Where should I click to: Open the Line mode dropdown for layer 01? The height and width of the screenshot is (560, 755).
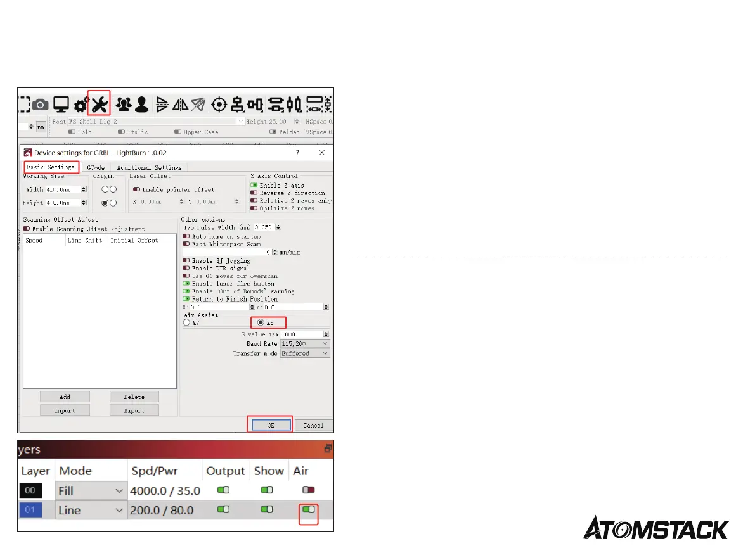click(x=91, y=511)
